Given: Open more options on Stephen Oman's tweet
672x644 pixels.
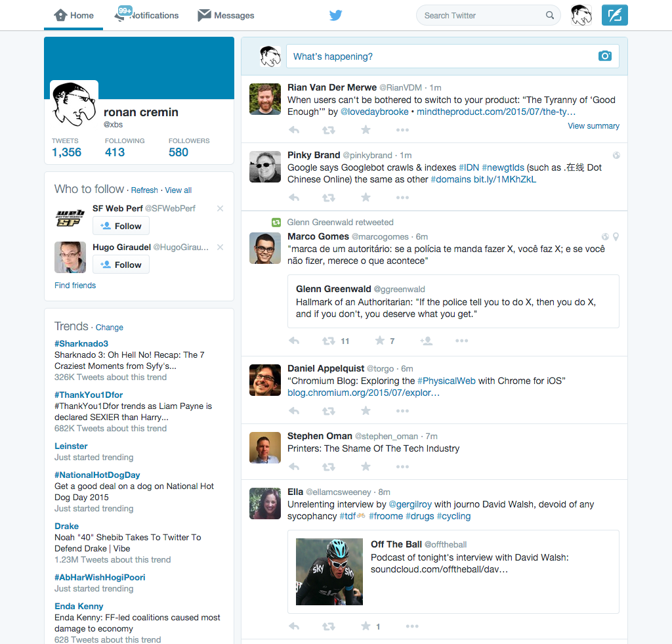Looking at the screenshot, I should pos(402,467).
